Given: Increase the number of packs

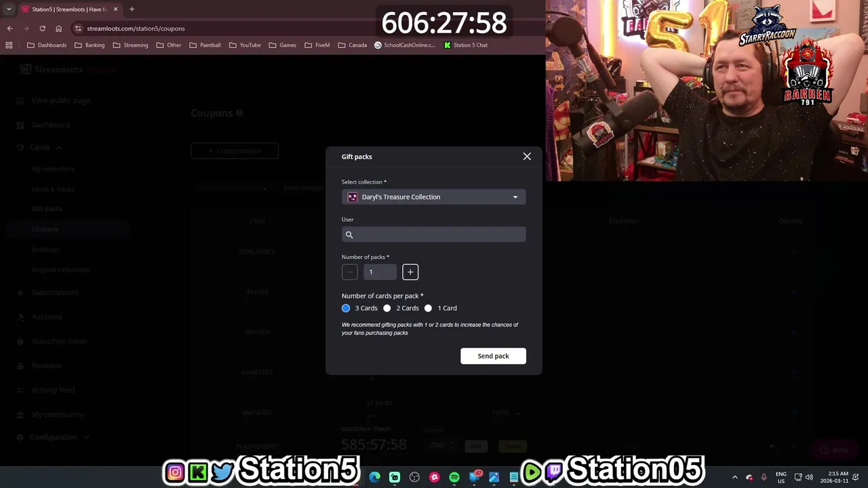Looking at the screenshot, I should click(410, 272).
